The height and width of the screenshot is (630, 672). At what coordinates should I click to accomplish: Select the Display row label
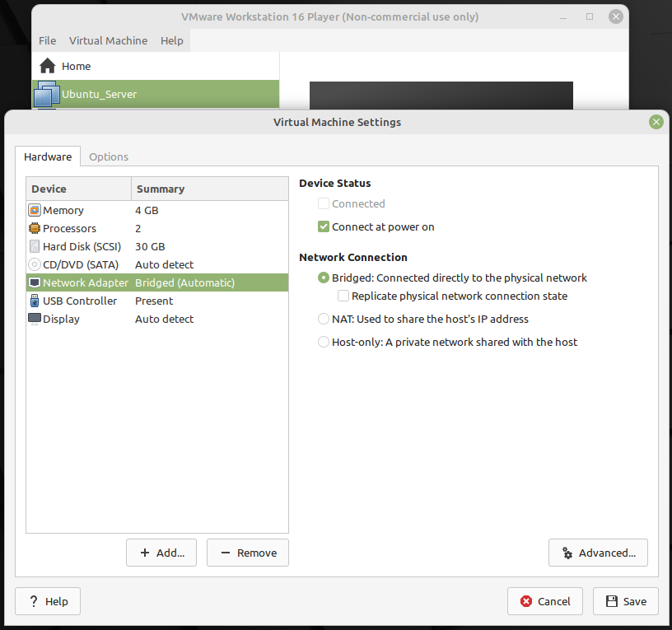tap(61, 320)
